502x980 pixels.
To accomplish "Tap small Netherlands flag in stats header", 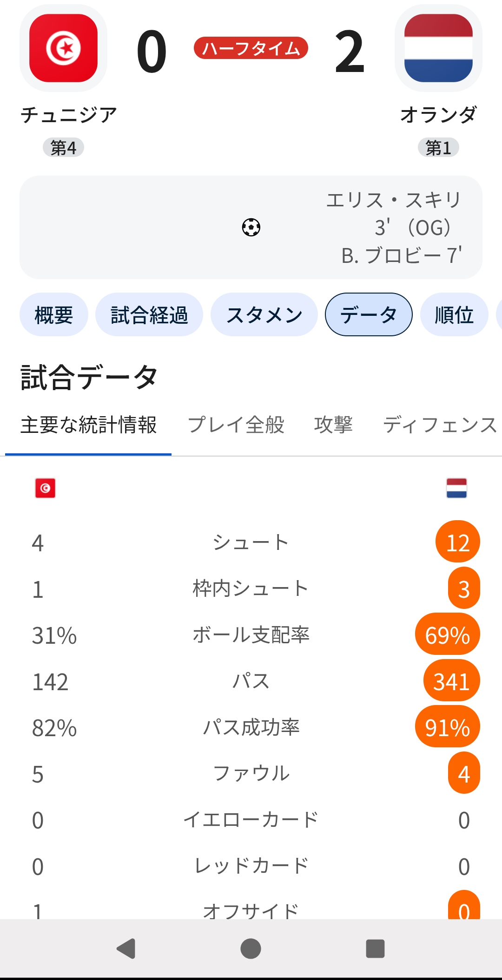I will tap(456, 488).
